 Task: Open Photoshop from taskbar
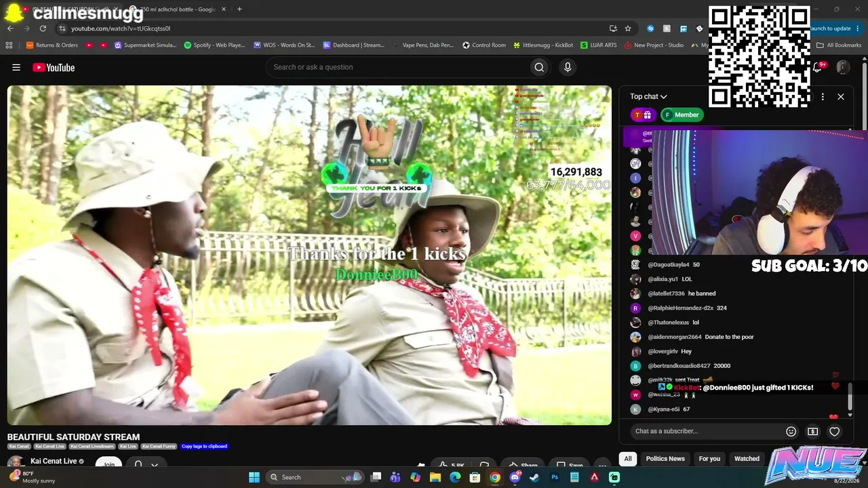coord(555,477)
